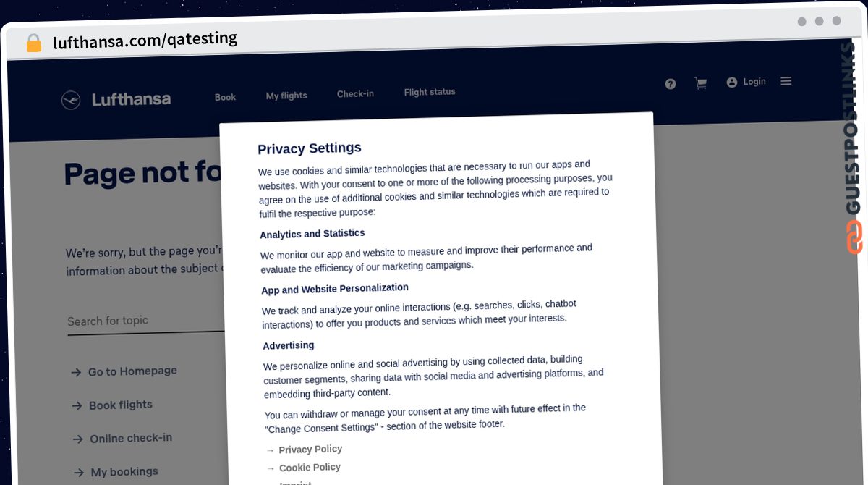This screenshot has width=868, height=485.
Task: Go to Homepage link
Action: pyautogui.click(x=132, y=371)
